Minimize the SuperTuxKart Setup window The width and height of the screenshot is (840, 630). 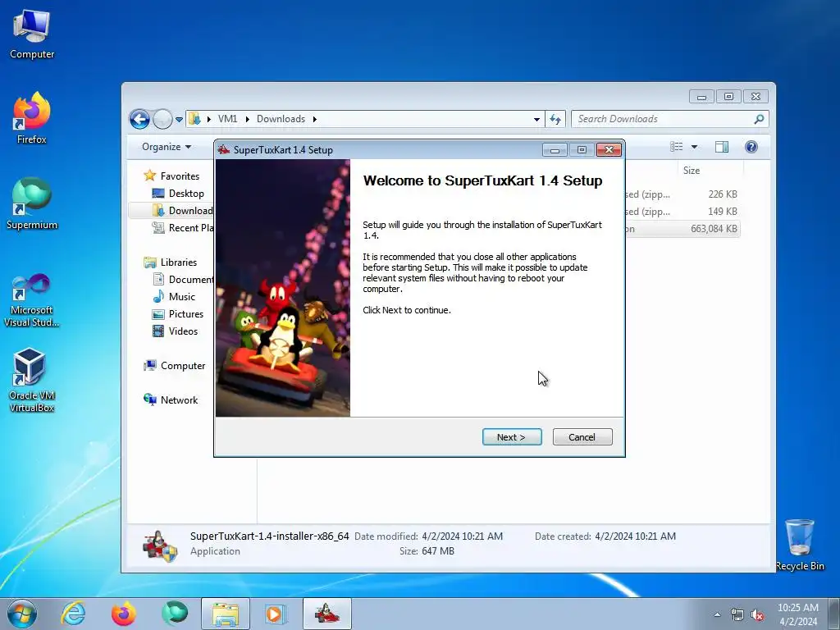point(555,150)
